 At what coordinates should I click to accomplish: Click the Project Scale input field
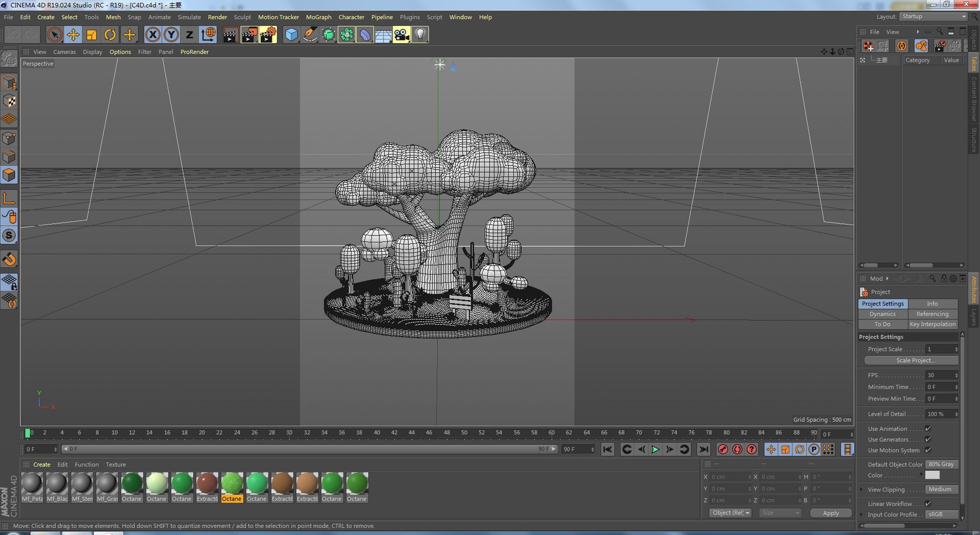click(x=942, y=349)
